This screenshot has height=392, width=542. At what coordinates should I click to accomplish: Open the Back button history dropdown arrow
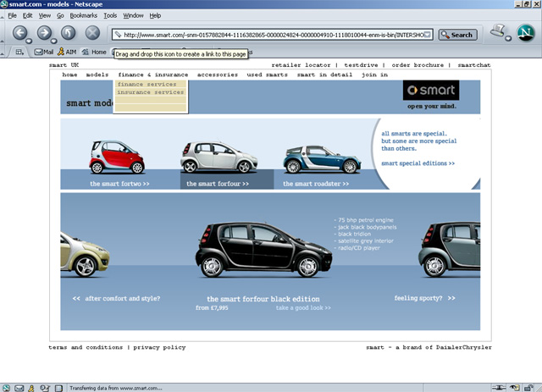(x=29, y=41)
